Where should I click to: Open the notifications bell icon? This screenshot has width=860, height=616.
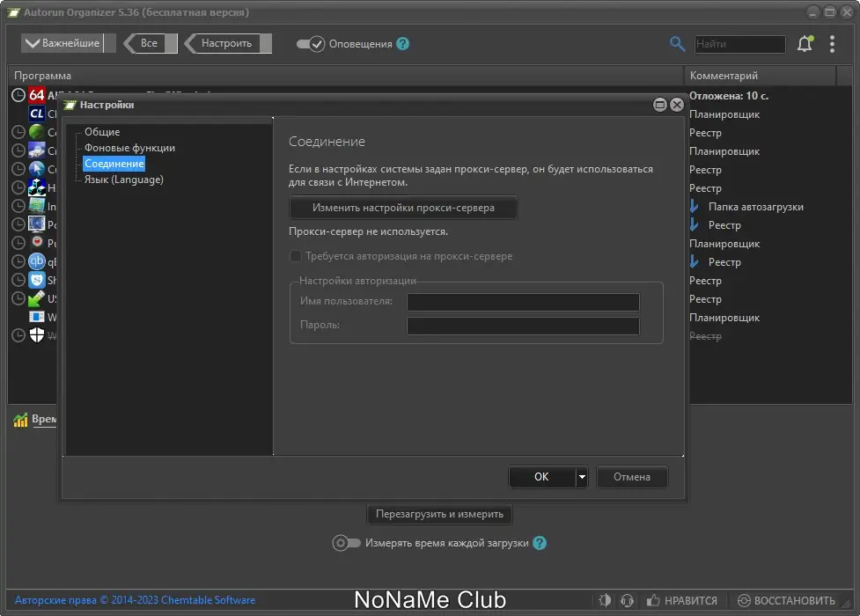pyautogui.click(x=805, y=44)
